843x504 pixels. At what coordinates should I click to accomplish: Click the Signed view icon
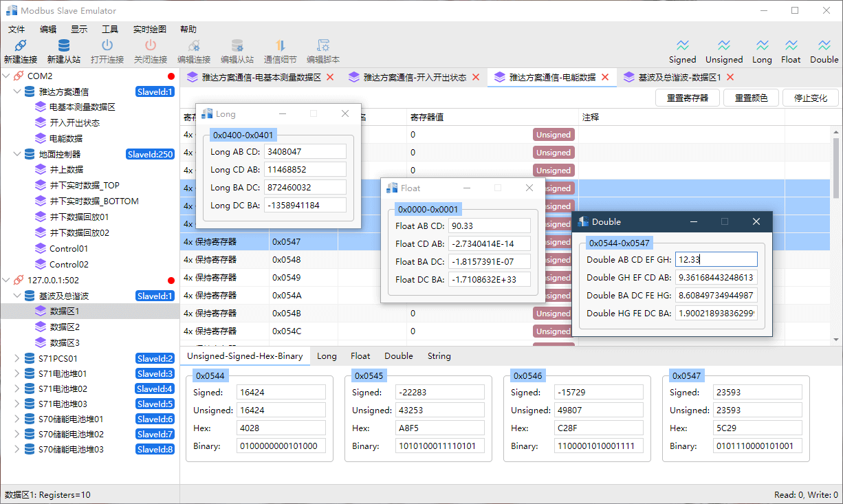[682, 46]
